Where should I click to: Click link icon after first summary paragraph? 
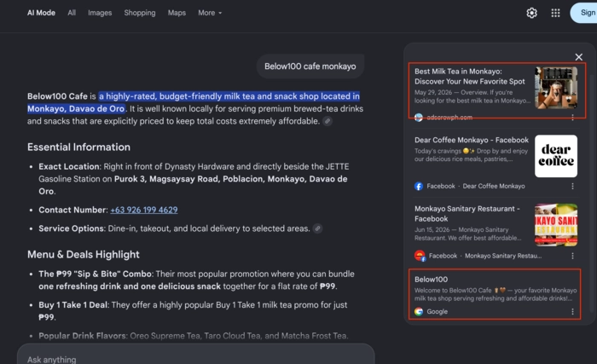[327, 121]
